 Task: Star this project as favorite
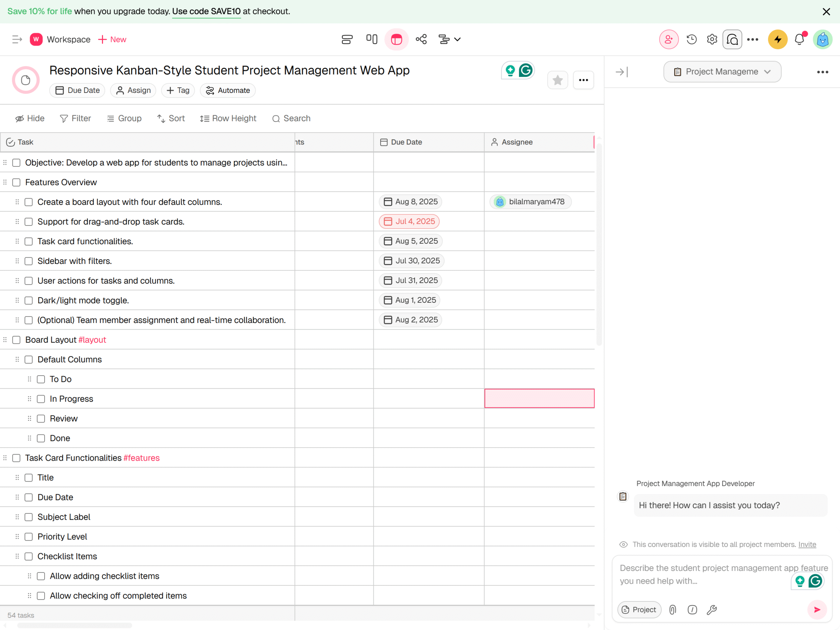tap(557, 80)
